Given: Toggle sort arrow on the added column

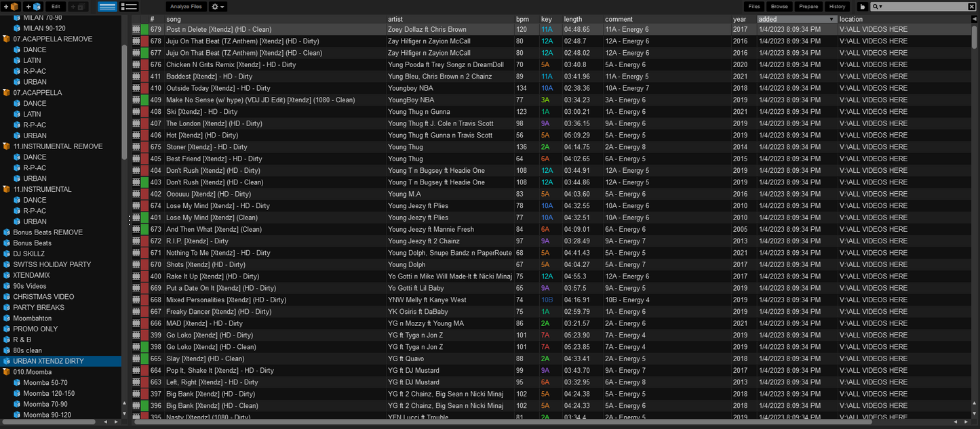Looking at the screenshot, I should pyautogui.click(x=831, y=20).
